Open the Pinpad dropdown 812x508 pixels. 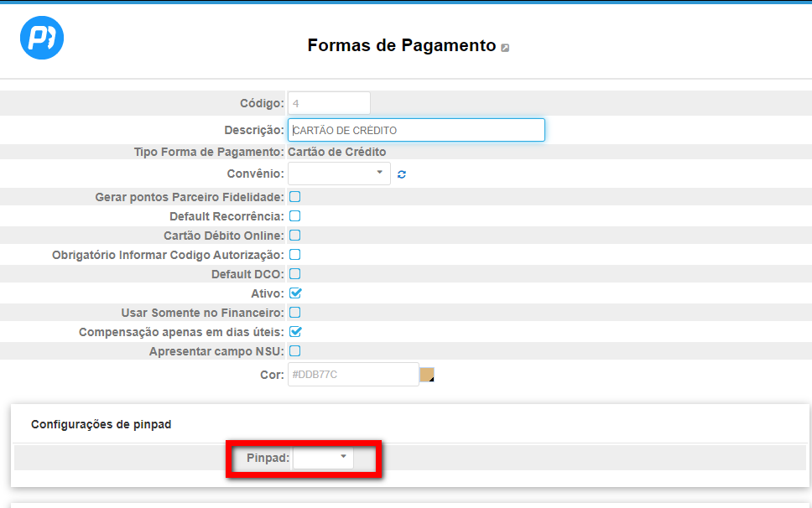click(x=323, y=458)
